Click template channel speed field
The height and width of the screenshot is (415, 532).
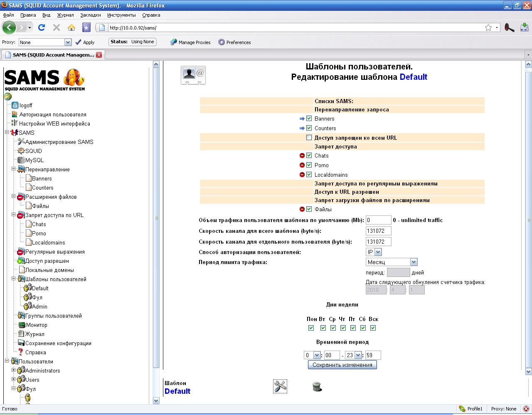[379, 231]
